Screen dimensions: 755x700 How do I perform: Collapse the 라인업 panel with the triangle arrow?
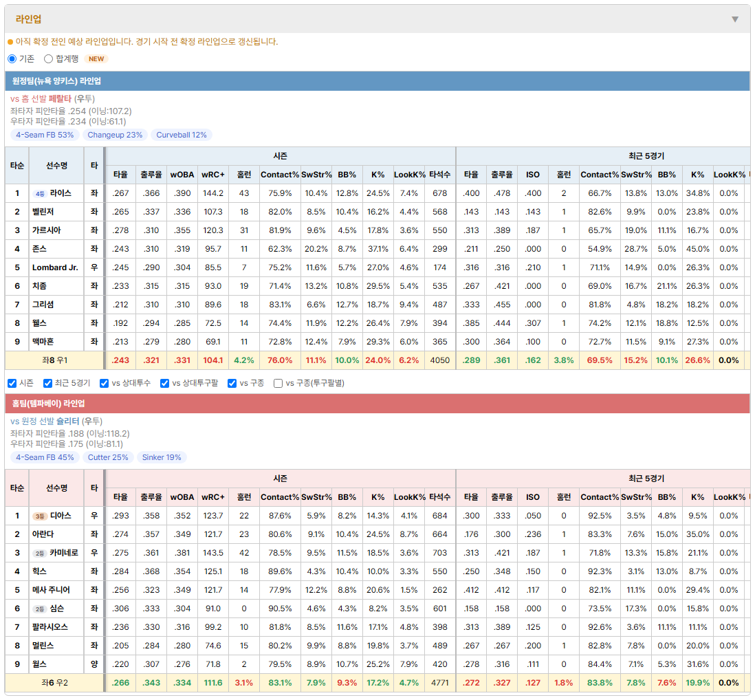[x=735, y=19]
